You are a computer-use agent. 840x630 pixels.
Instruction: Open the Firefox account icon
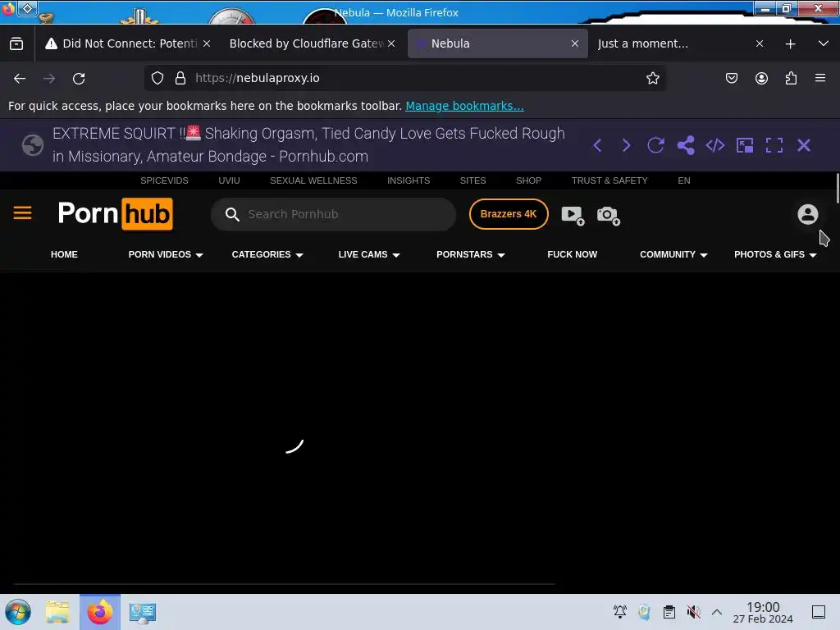click(x=761, y=78)
